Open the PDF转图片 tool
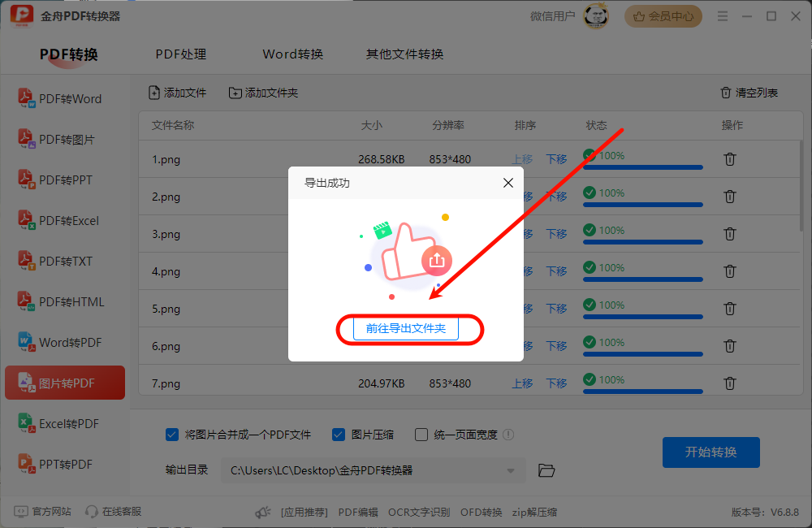Image resolution: width=812 pixels, height=528 pixels. [x=65, y=138]
